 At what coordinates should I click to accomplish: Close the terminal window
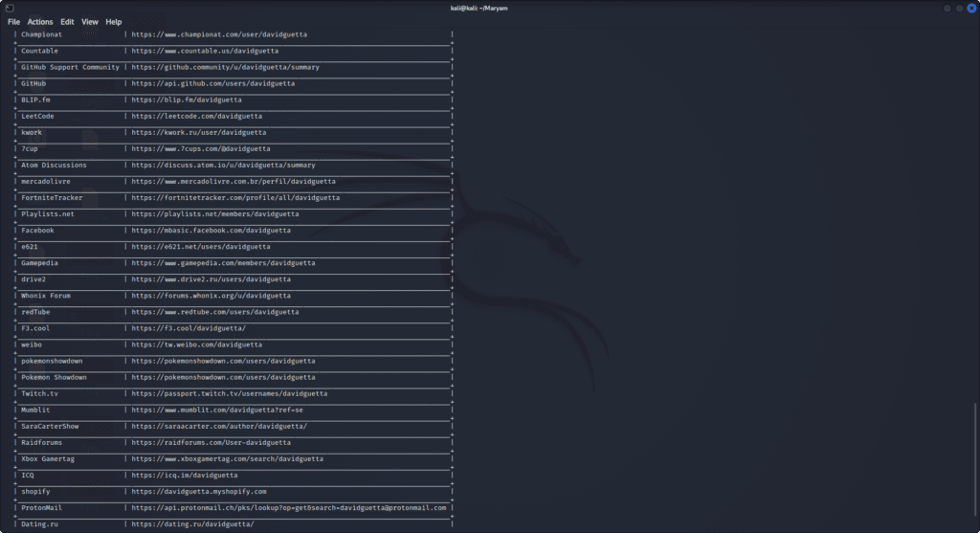pos(970,8)
